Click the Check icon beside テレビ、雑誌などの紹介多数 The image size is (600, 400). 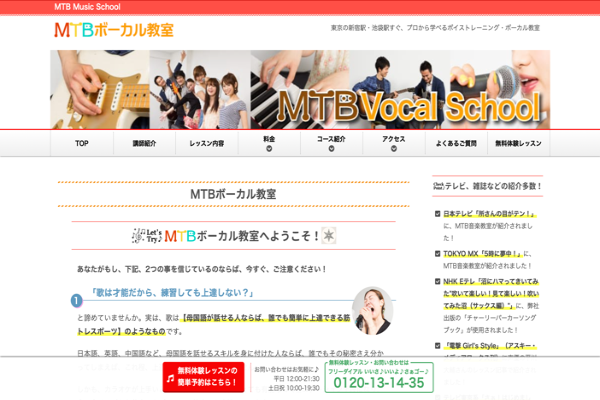pyautogui.click(x=438, y=186)
